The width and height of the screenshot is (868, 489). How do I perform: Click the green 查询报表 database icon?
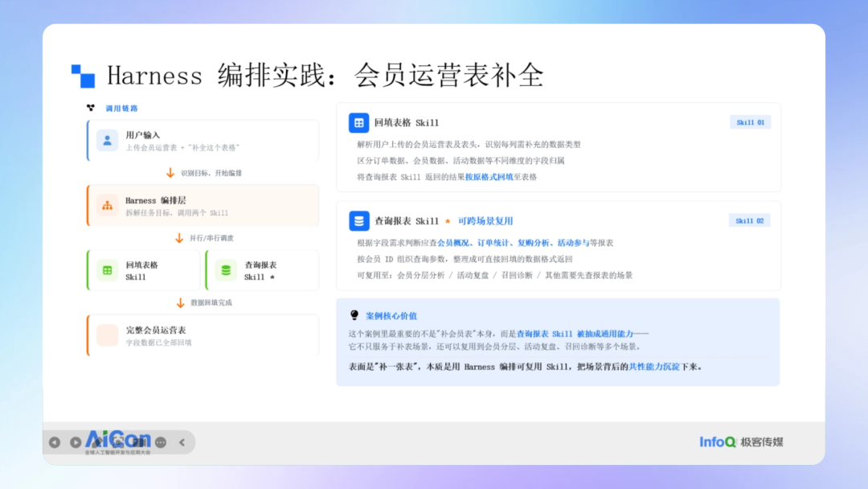click(x=226, y=270)
